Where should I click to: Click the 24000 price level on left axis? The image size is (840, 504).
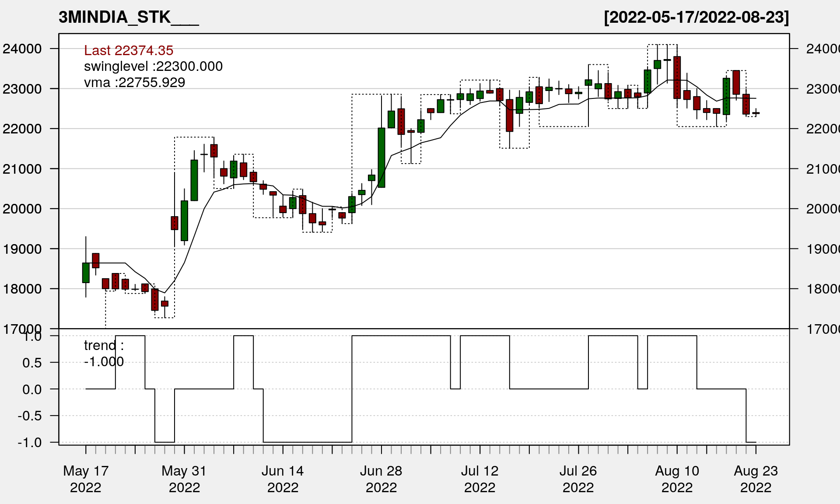tap(22, 49)
